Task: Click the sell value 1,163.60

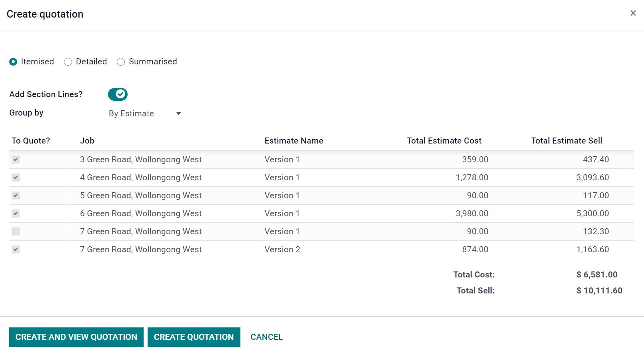Action: (x=593, y=249)
